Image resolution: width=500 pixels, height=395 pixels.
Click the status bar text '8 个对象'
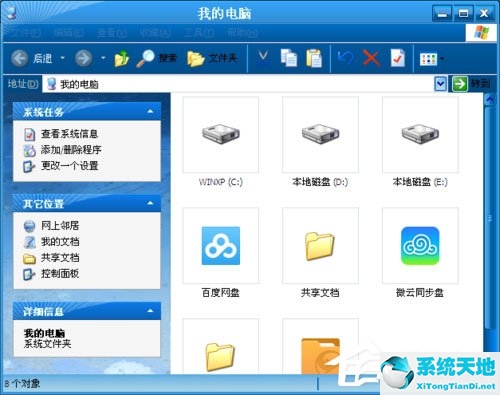(x=22, y=384)
